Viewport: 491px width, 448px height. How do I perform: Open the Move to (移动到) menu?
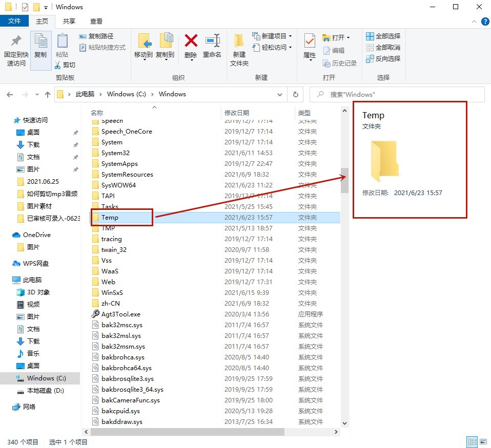coord(144,46)
